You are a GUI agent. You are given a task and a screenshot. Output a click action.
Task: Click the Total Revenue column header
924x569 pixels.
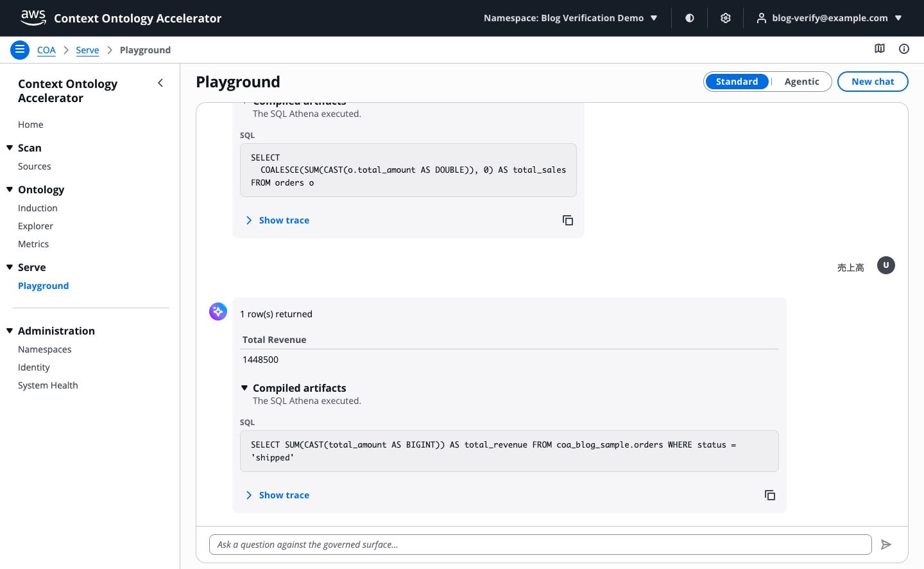click(x=275, y=340)
